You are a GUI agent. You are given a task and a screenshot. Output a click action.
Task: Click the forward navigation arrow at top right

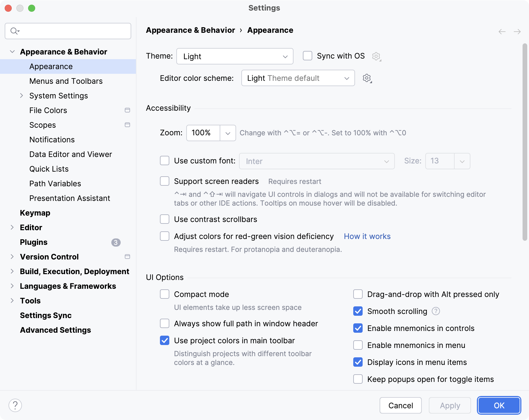(x=517, y=31)
